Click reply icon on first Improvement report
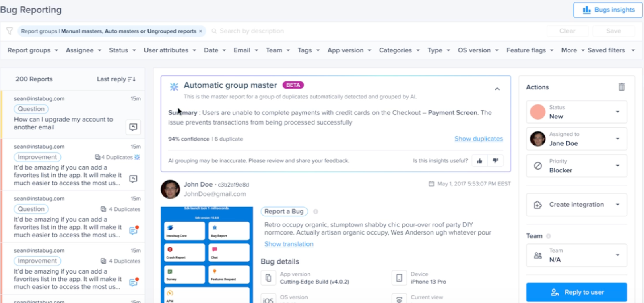The image size is (644, 303). pos(133,179)
